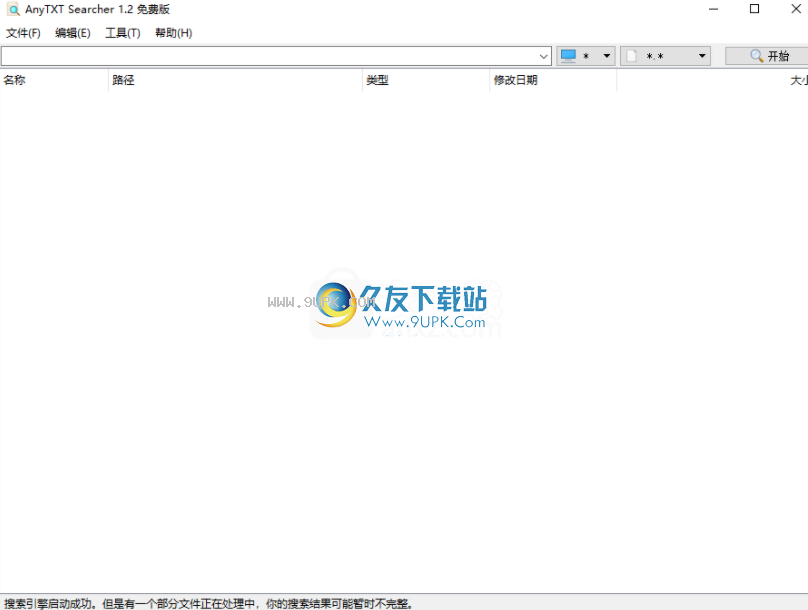Open the 工具(T) menu

point(123,33)
